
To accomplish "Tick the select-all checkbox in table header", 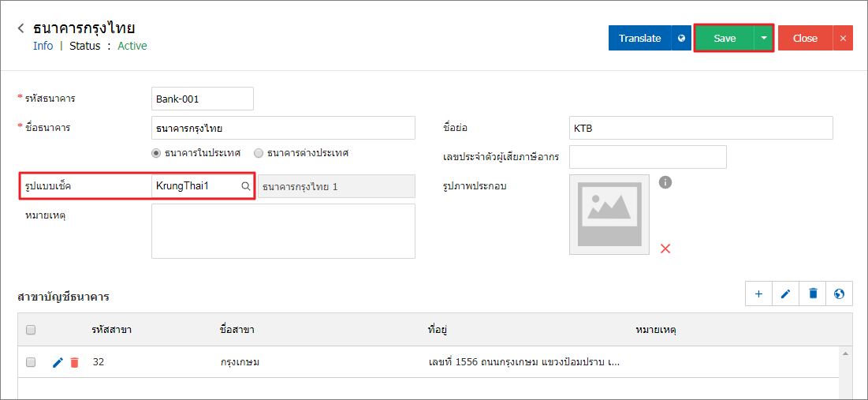I will (x=31, y=330).
